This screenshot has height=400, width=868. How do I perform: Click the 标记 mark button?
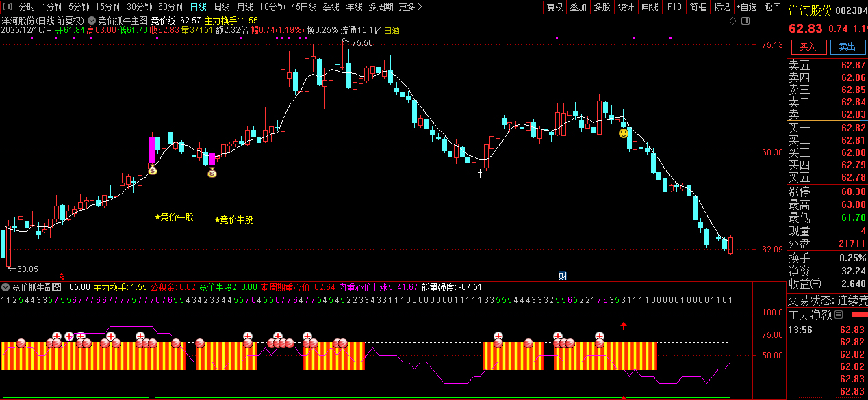(722, 7)
